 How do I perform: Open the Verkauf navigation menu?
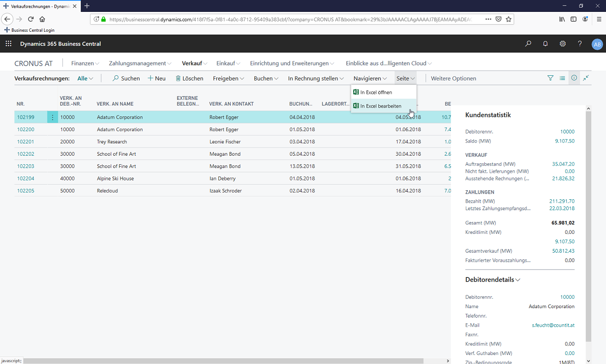195,63
